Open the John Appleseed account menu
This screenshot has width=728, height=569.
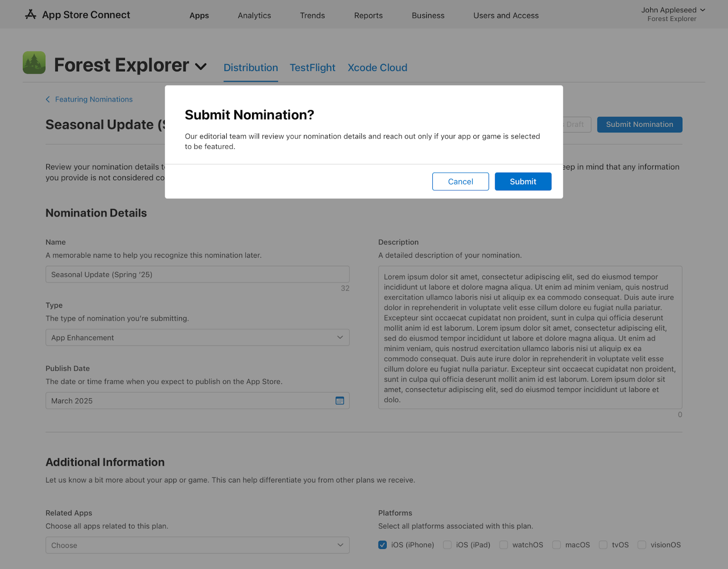coord(673,14)
